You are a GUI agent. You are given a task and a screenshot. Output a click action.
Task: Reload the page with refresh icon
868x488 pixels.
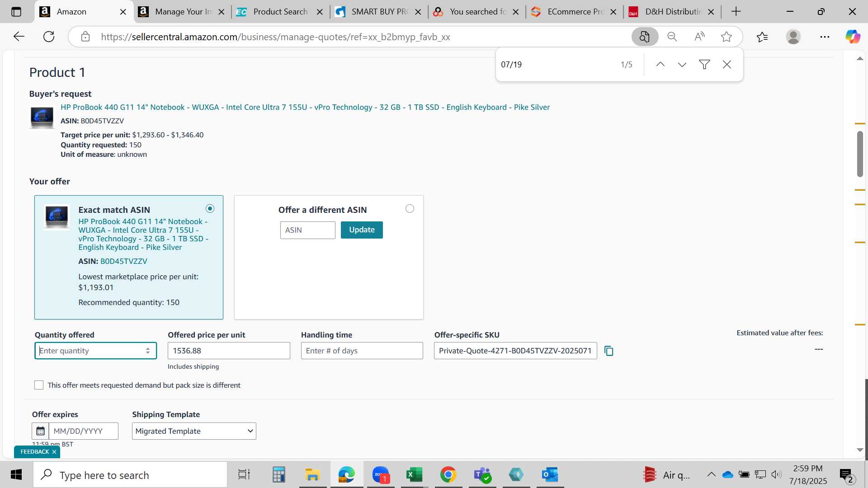click(x=49, y=37)
